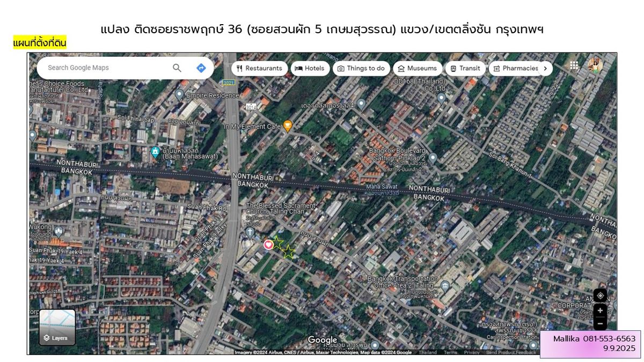Select the Things to do chip
This screenshot has width=644, height=362.
361,69
